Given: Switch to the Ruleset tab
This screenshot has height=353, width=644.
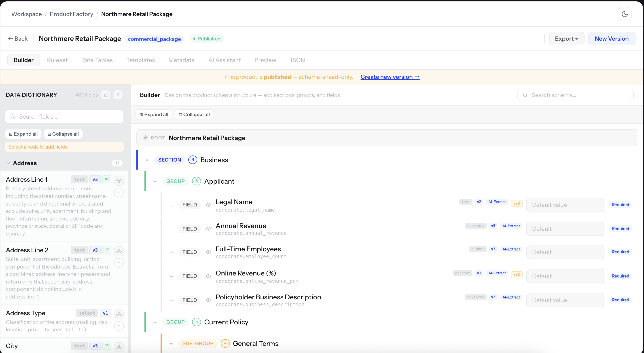Looking at the screenshot, I should tap(57, 60).
